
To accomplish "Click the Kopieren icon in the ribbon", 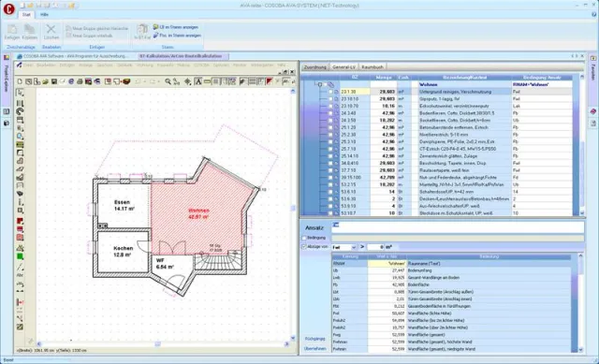I will coord(29,29).
